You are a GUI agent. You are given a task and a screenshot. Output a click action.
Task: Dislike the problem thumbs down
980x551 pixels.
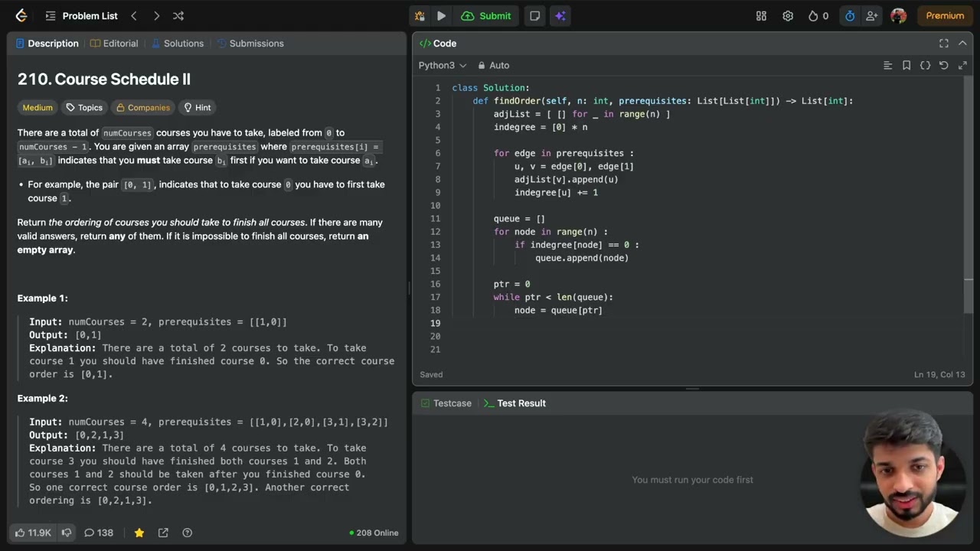67,533
